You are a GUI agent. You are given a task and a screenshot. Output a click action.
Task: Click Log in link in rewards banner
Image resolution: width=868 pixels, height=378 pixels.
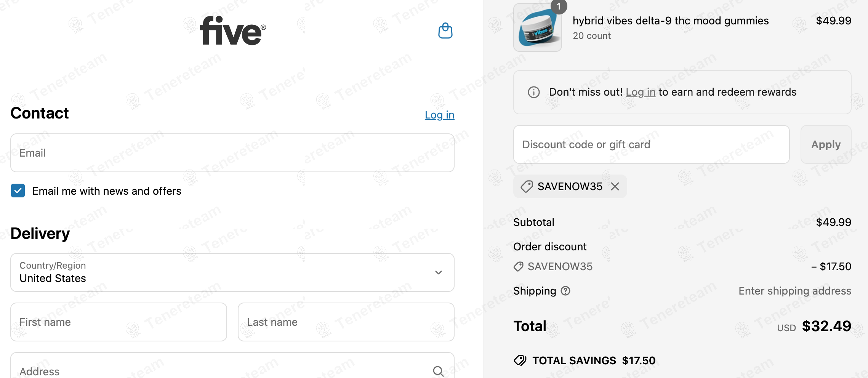(x=640, y=92)
